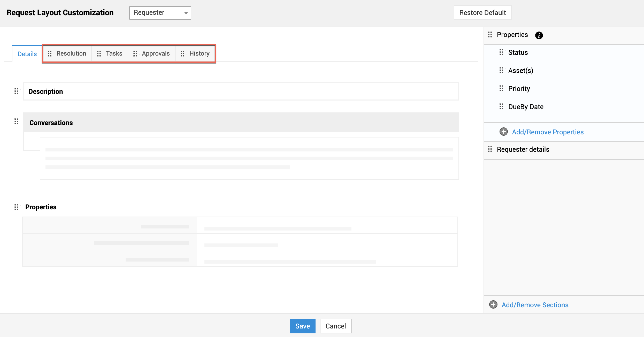644x337 pixels.
Task: Click the Requester dropdown arrow
Action: pyautogui.click(x=186, y=13)
